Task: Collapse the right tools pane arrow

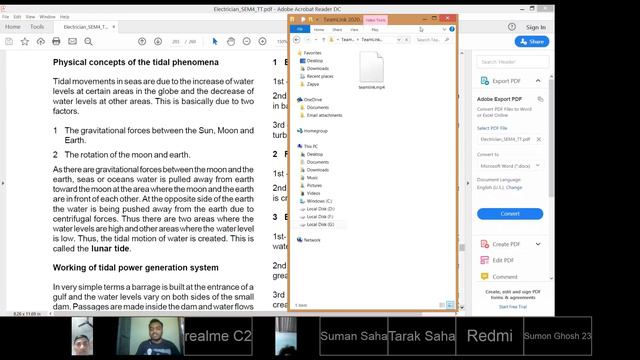Action: pyautogui.click(x=468, y=183)
